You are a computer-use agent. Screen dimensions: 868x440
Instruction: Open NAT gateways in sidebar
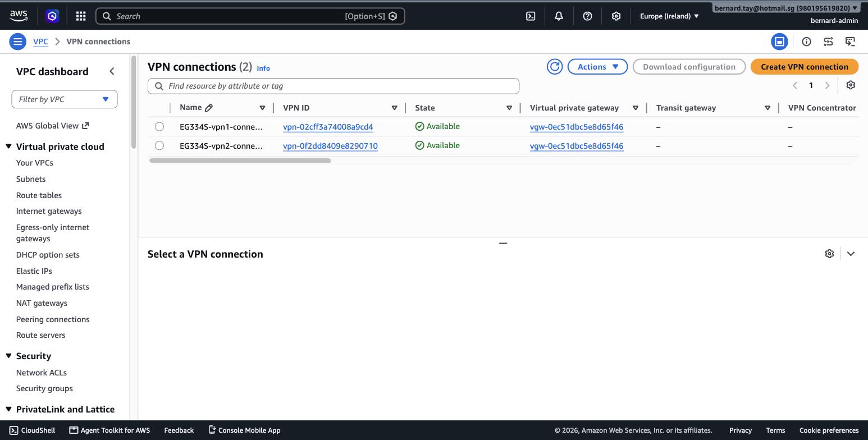[x=42, y=303]
